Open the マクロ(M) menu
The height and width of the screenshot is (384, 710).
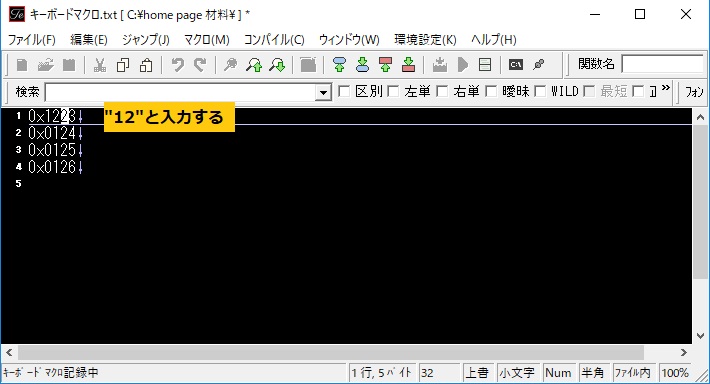point(206,40)
